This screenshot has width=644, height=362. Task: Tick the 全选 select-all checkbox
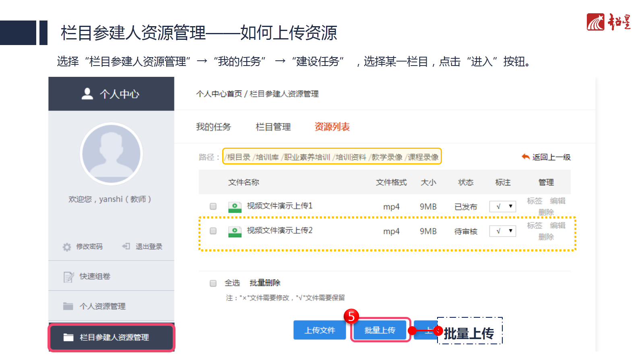coord(213,283)
